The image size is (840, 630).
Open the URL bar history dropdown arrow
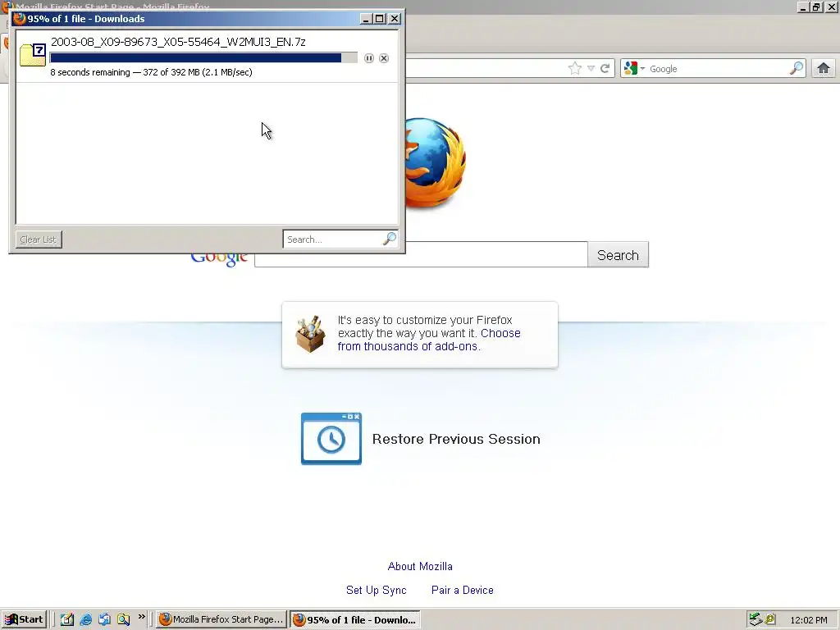[591, 69]
